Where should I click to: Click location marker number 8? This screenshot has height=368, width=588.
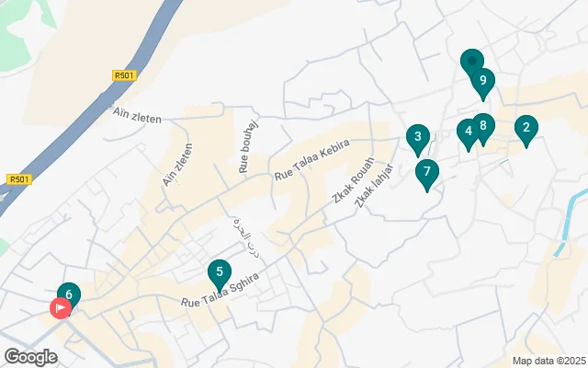[x=484, y=129]
